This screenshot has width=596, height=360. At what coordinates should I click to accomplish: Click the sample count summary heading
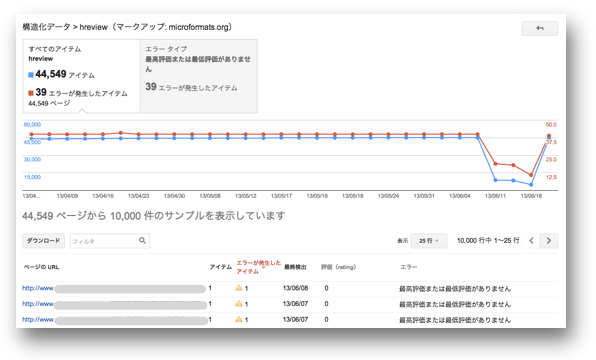[154, 216]
